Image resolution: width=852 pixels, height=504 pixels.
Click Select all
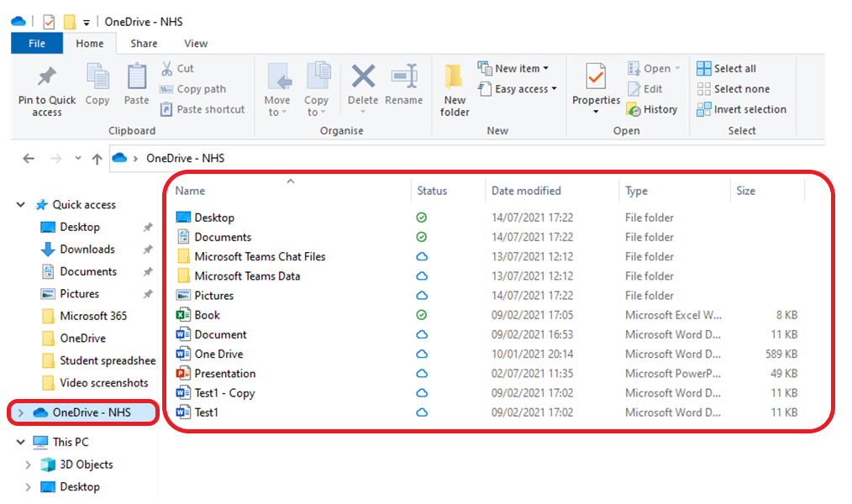pos(727,68)
